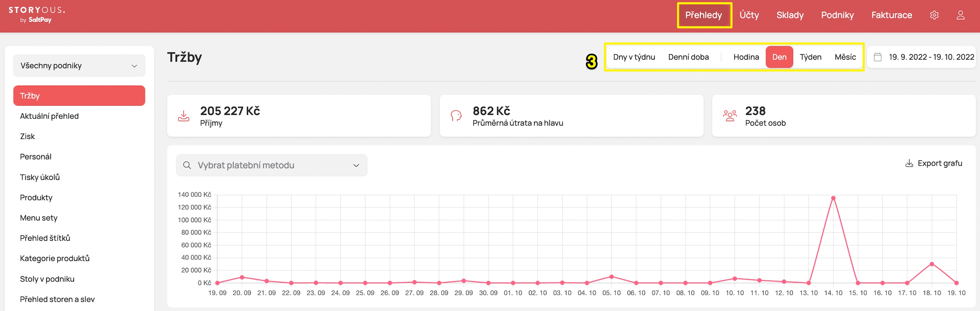Image resolution: width=980 pixels, height=311 pixels.
Task: Select Tržby in the sidebar
Action: tap(79, 95)
